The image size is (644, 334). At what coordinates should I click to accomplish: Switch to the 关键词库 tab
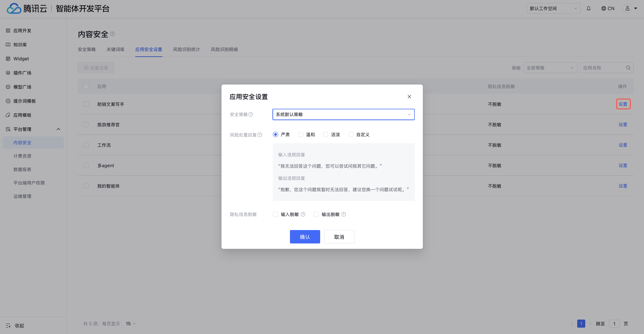coord(115,49)
